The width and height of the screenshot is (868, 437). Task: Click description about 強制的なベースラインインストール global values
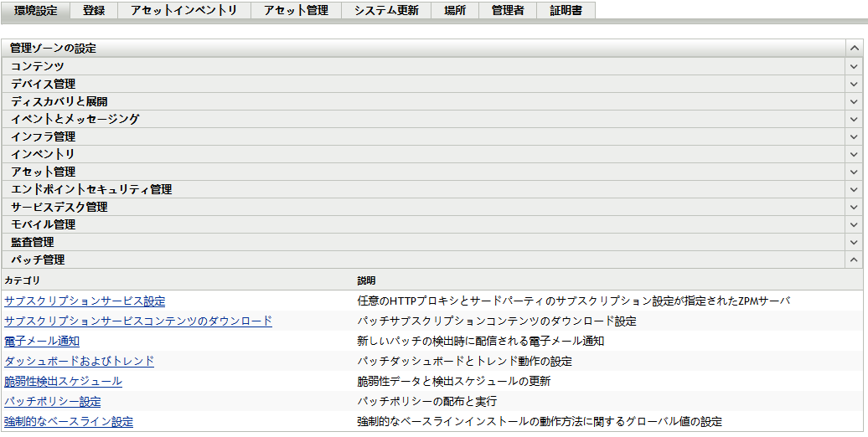540,421
